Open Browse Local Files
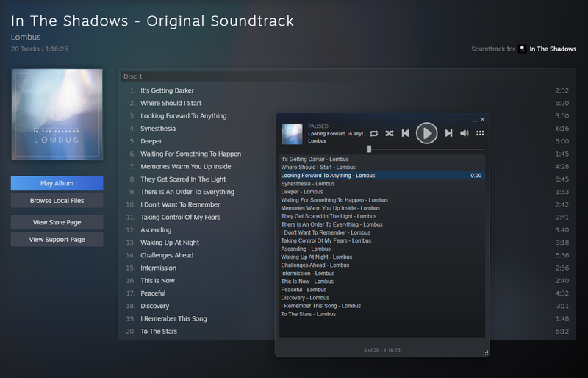Screen dimensions: 588x378 57,201
